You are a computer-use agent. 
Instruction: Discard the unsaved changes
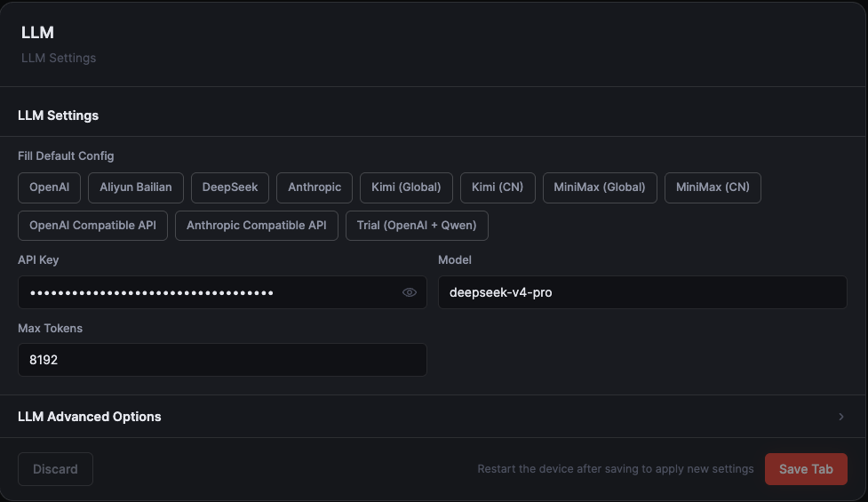[55, 469]
